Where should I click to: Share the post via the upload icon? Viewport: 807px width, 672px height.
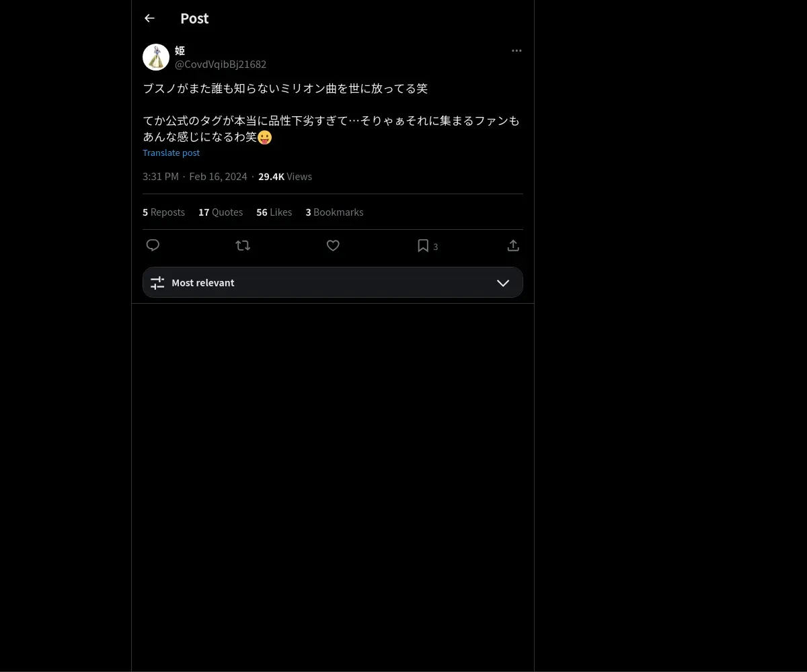pyautogui.click(x=513, y=245)
